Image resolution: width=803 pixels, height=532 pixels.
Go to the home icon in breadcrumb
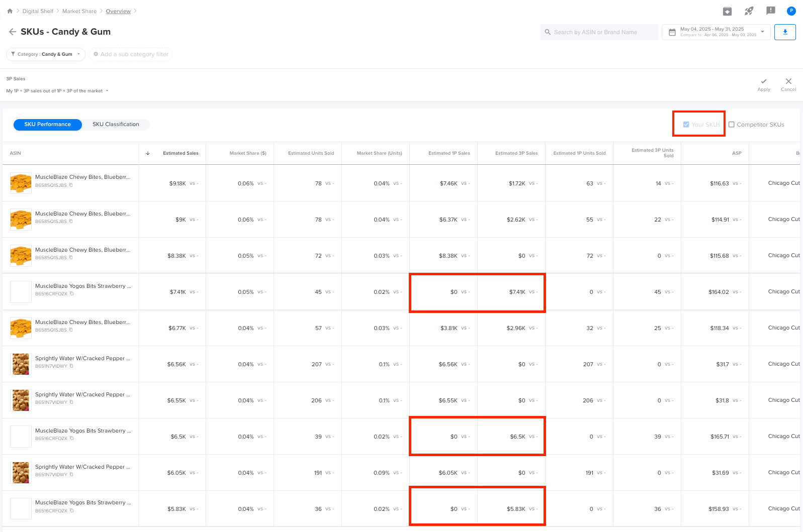coord(10,11)
